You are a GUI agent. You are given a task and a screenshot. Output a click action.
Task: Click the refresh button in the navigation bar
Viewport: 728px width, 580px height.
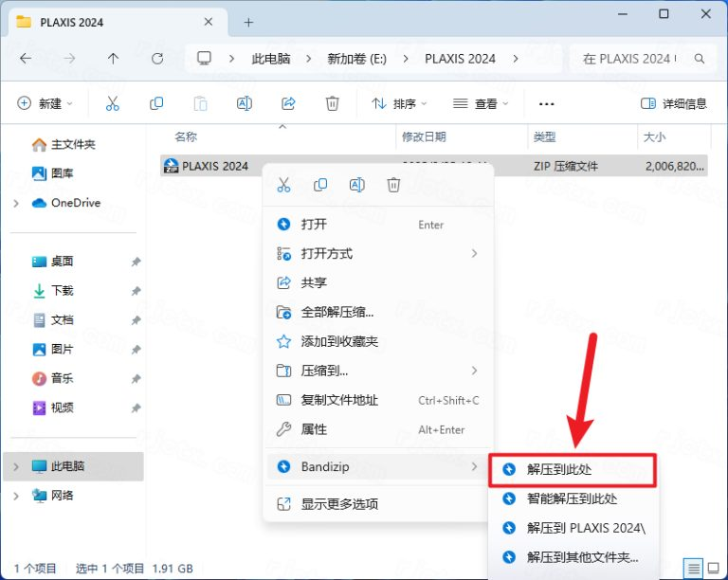click(157, 58)
